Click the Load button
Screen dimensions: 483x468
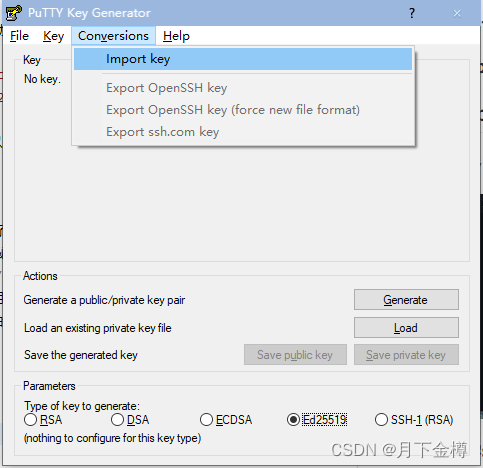pos(406,328)
